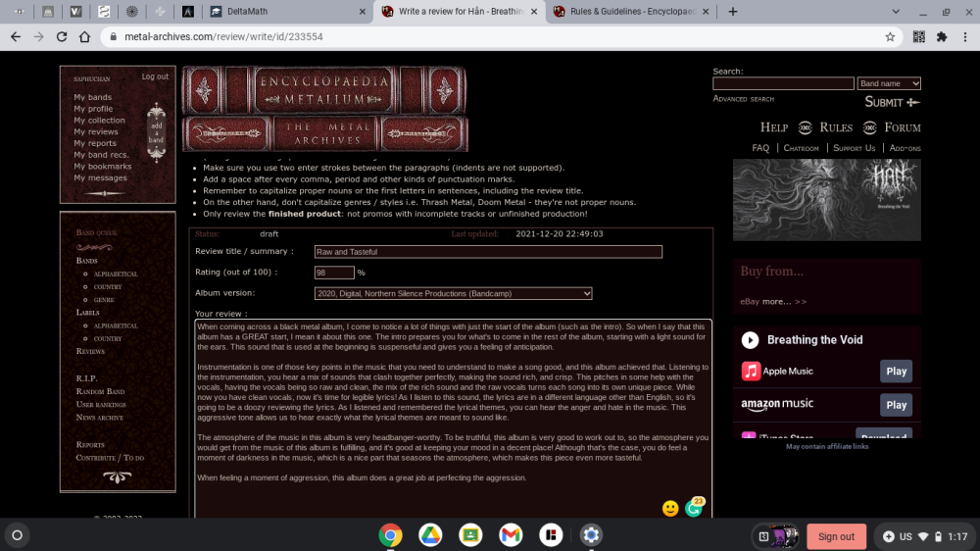Open the News archive sidebar link

[99, 417]
